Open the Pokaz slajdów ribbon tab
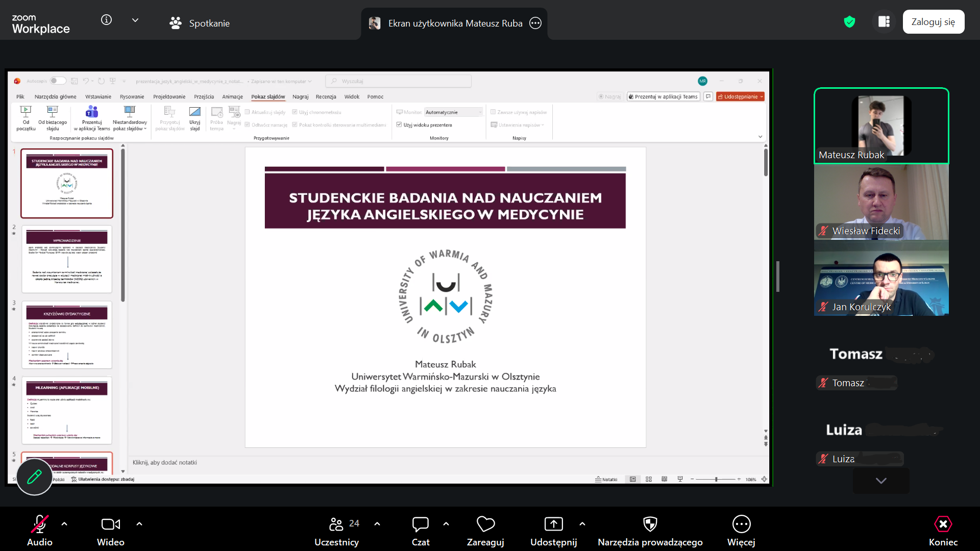980x551 pixels. 268,97
